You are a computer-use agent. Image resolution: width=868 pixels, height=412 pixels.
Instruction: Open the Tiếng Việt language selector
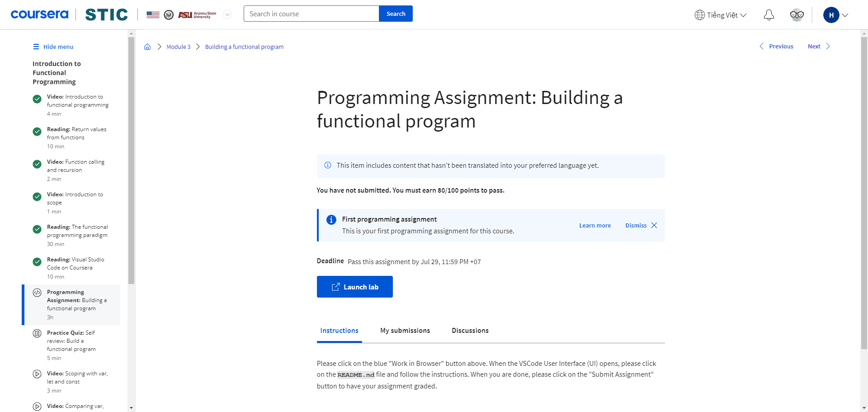(720, 15)
